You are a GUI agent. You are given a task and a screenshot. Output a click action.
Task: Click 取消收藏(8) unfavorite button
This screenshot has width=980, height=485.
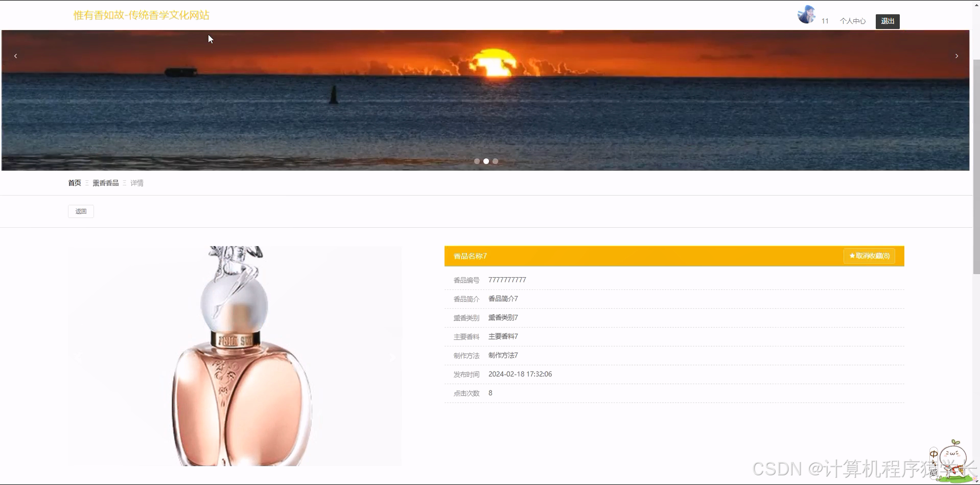869,256
